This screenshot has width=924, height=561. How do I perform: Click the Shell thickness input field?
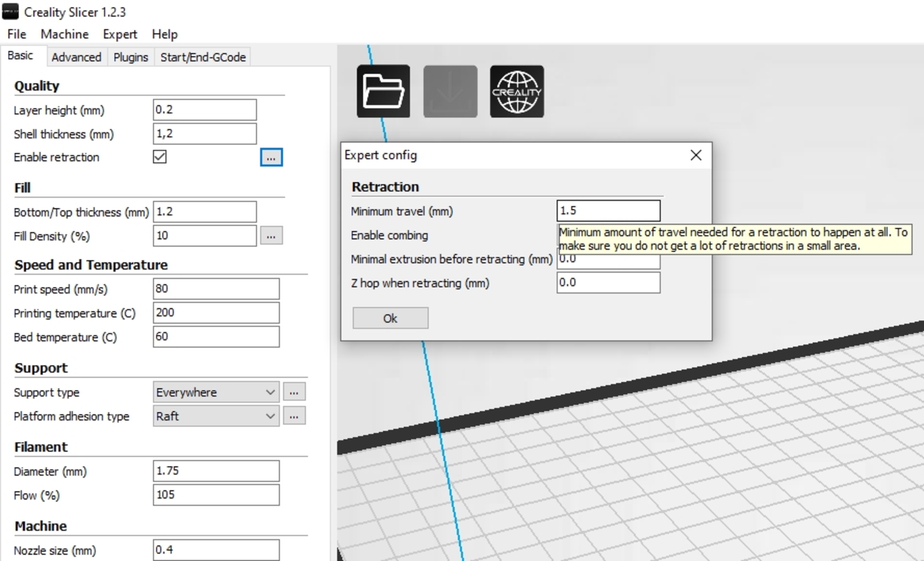[205, 133]
